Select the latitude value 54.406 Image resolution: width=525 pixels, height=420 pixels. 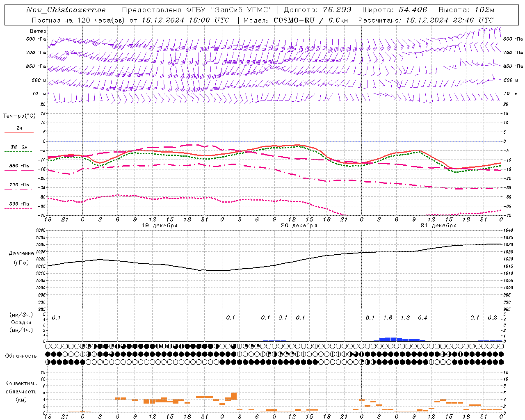[x=413, y=10]
